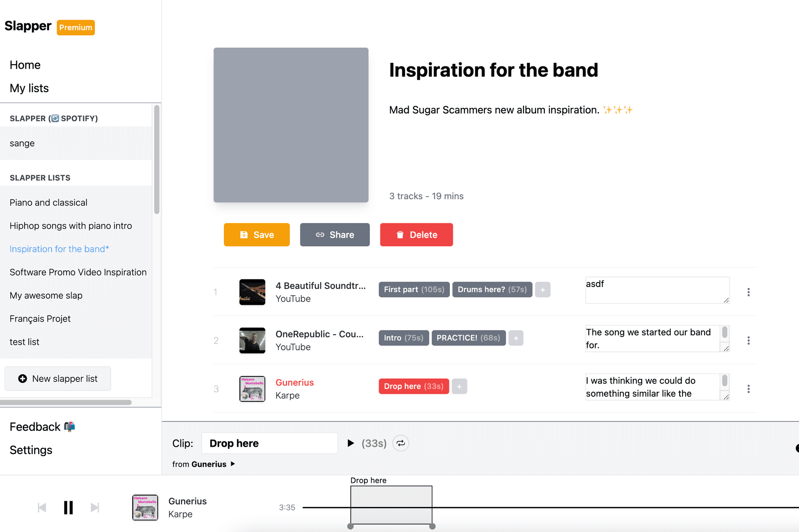Delete the Inspiration for the band list
The height and width of the screenshot is (532, 799).
click(x=416, y=235)
